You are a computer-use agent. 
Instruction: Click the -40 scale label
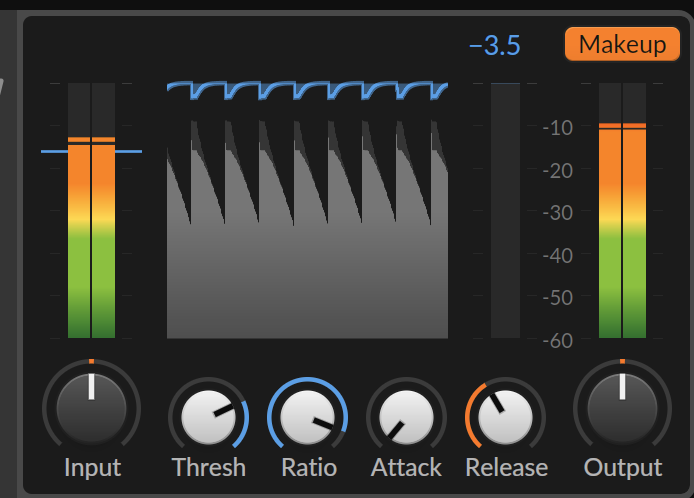point(558,255)
